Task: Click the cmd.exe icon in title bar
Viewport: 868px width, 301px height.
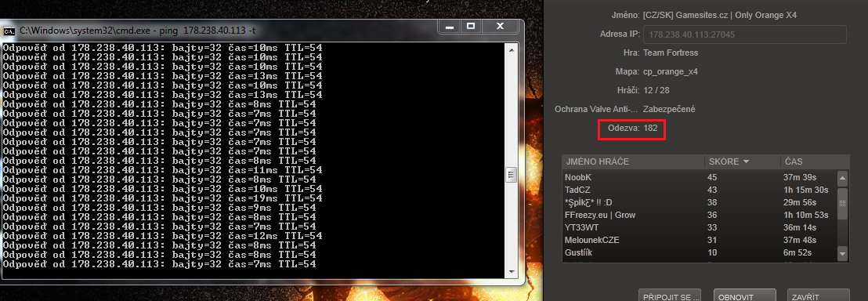Action: pyautogui.click(x=9, y=31)
